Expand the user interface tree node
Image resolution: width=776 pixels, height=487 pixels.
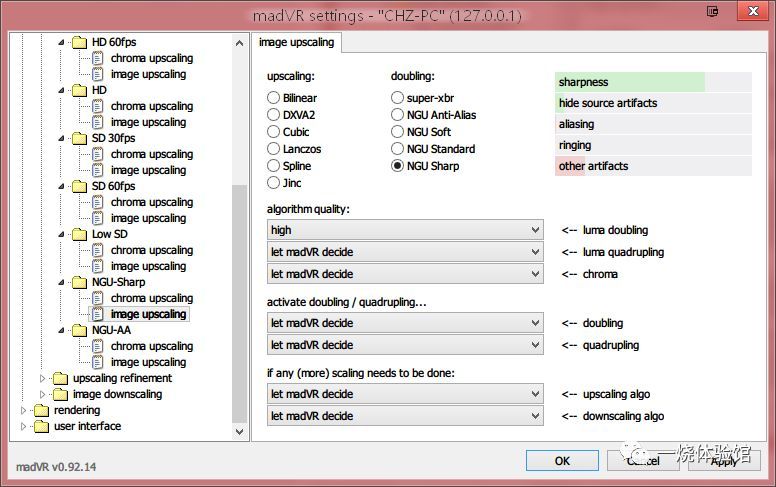pyautogui.click(x=23, y=426)
